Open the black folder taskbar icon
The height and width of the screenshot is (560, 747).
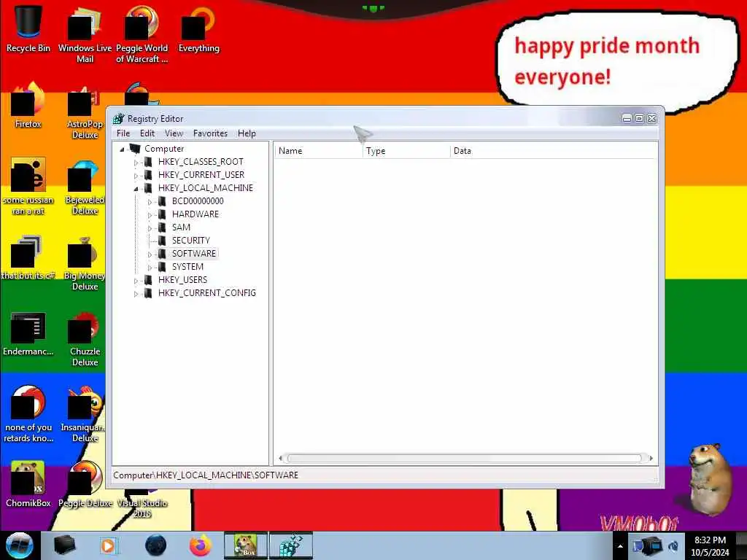64,545
